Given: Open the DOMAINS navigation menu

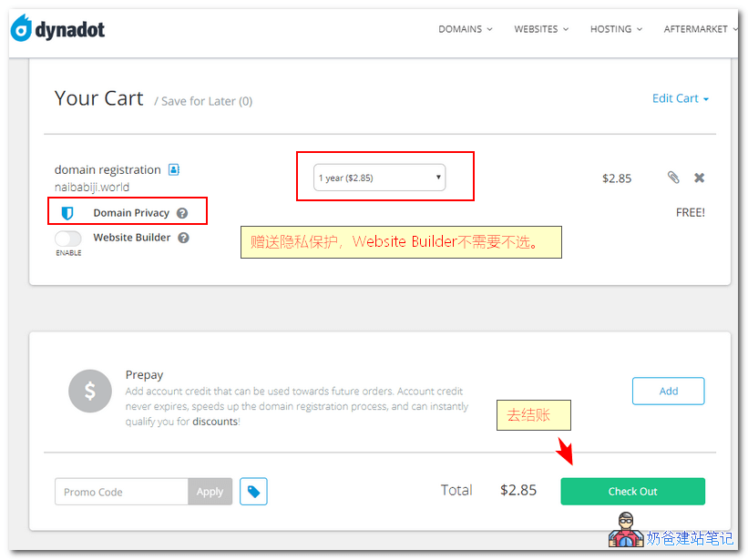Looking at the screenshot, I should (465, 29).
